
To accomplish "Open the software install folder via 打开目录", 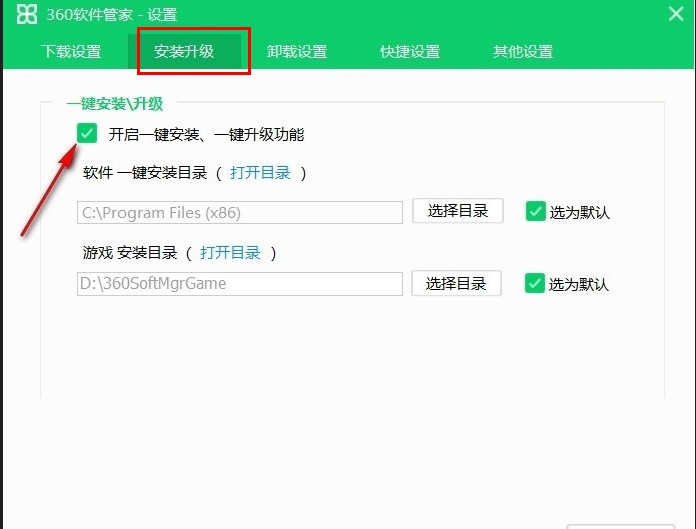I will [x=260, y=173].
